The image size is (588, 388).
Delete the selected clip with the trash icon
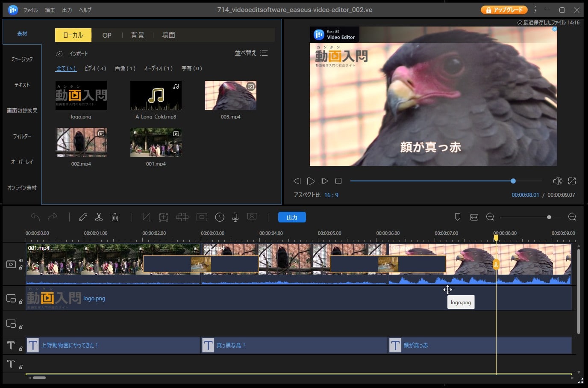tap(115, 217)
